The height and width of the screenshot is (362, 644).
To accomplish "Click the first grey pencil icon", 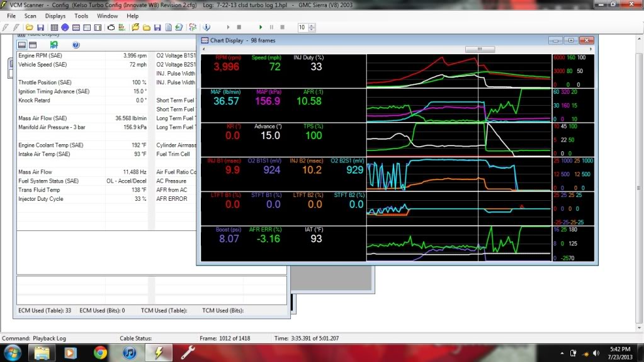I will click(5, 28).
